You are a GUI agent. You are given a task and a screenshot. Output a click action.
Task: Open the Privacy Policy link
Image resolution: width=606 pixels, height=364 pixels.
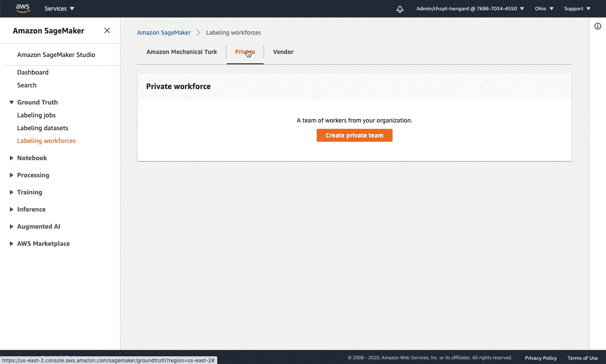541,358
